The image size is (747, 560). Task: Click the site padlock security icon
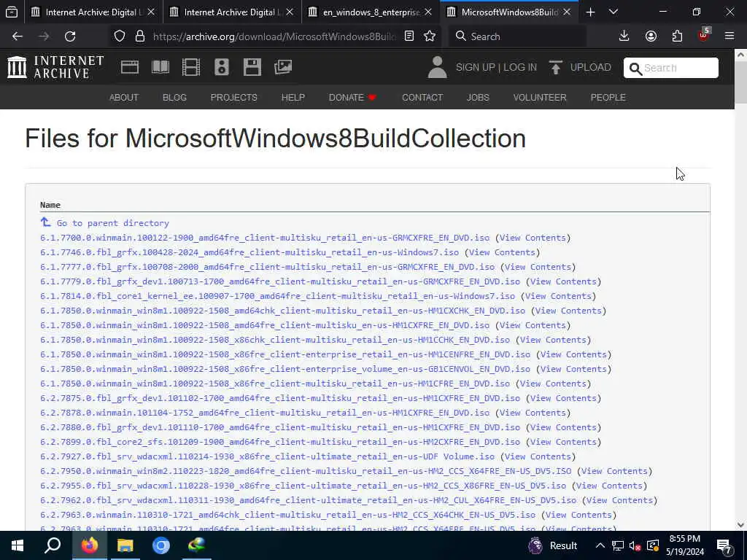pyautogui.click(x=139, y=36)
